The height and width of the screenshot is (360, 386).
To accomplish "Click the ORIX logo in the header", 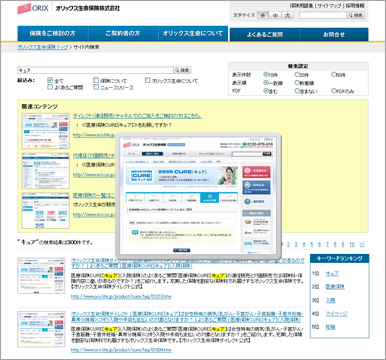I will [x=33, y=8].
